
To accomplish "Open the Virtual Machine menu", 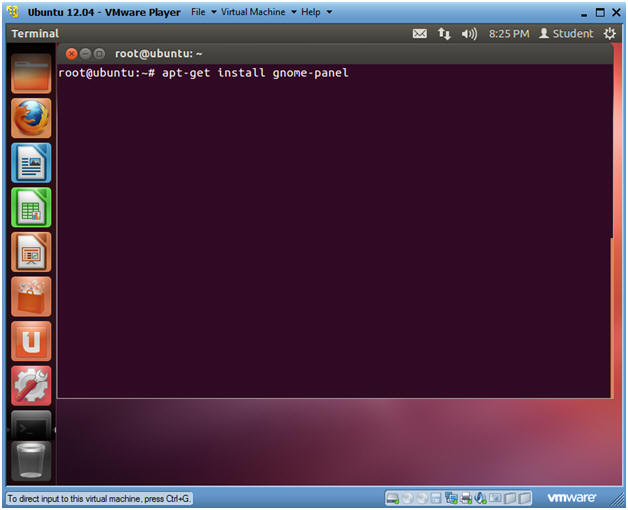I will tap(253, 12).
